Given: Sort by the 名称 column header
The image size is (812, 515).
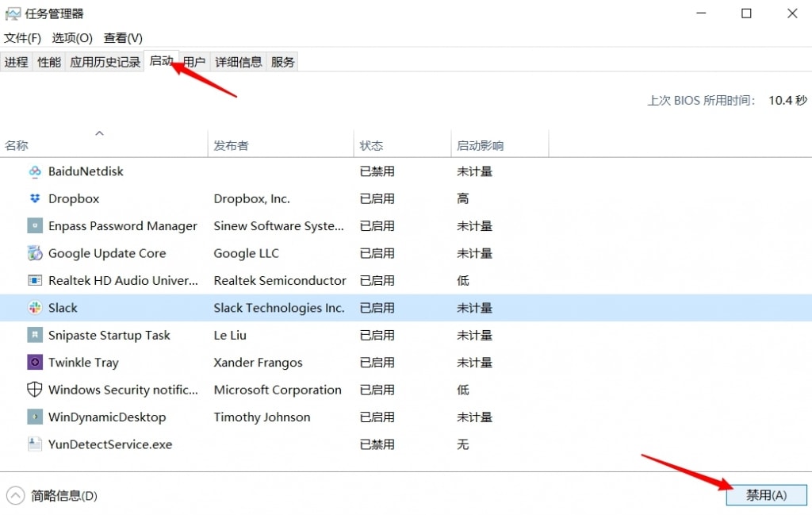Looking at the screenshot, I should [x=104, y=145].
